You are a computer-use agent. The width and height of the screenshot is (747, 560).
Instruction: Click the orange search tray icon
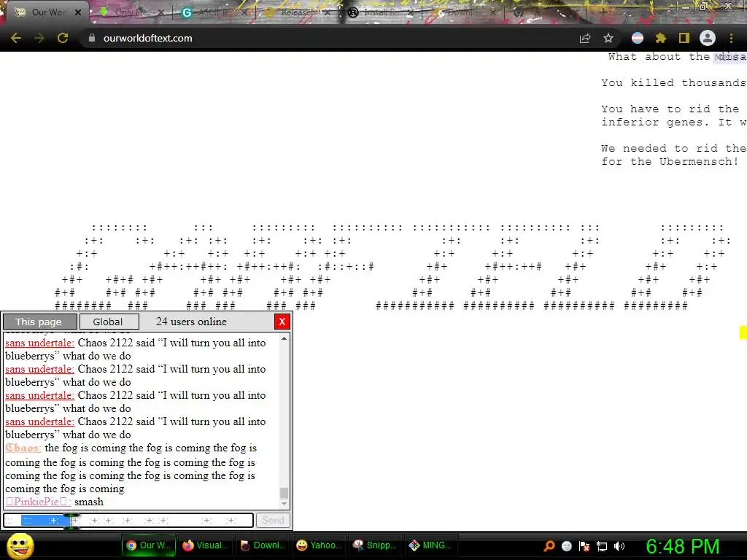(549, 545)
